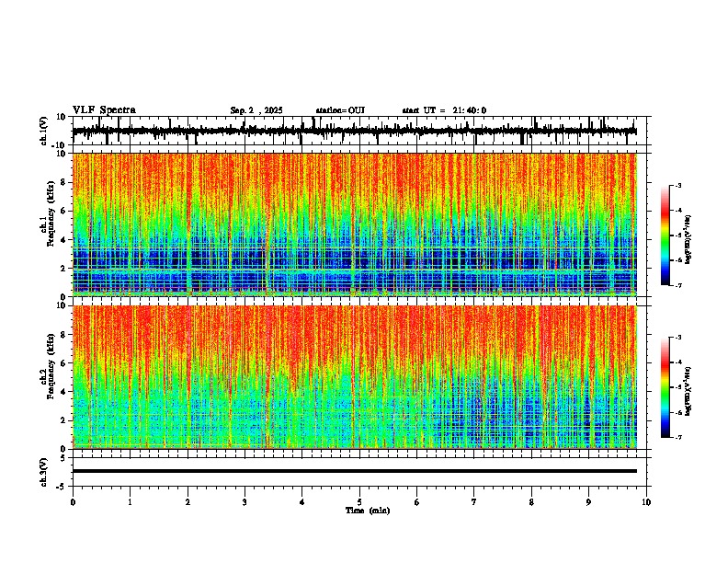Click the time axis tick "7"
The width and height of the screenshot is (728, 563).
474,502
